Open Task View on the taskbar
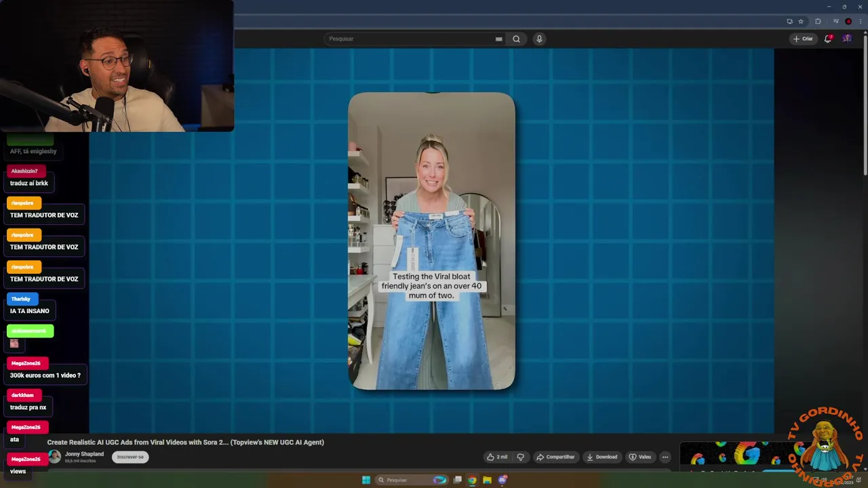This screenshot has height=488, width=868. point(458,480)
